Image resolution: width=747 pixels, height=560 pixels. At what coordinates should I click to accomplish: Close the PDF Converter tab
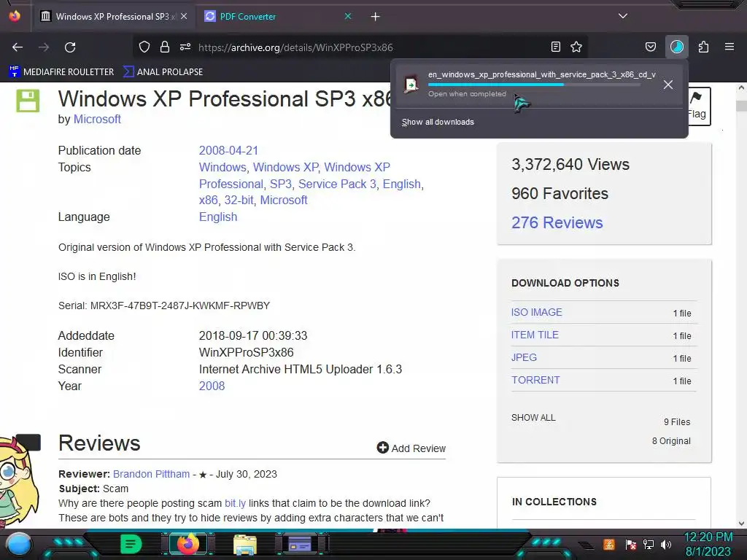click(x=348, y=16)
